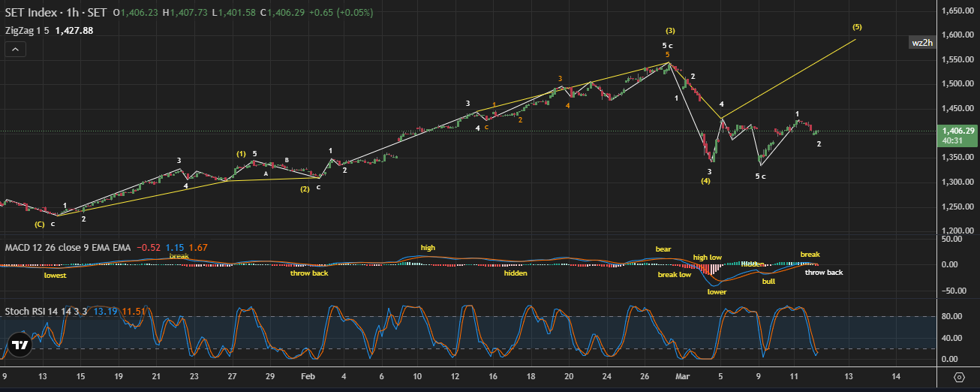Click the 1,500.00 price axis label
The image size is (980, 392).
pyautogui.click(x=957, y=84)
